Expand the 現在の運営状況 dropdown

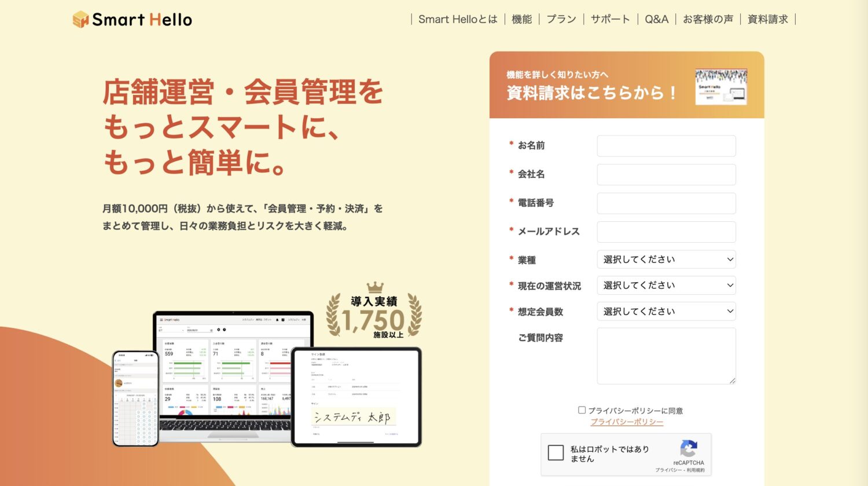pyautogui.click(x=666, y=286)
